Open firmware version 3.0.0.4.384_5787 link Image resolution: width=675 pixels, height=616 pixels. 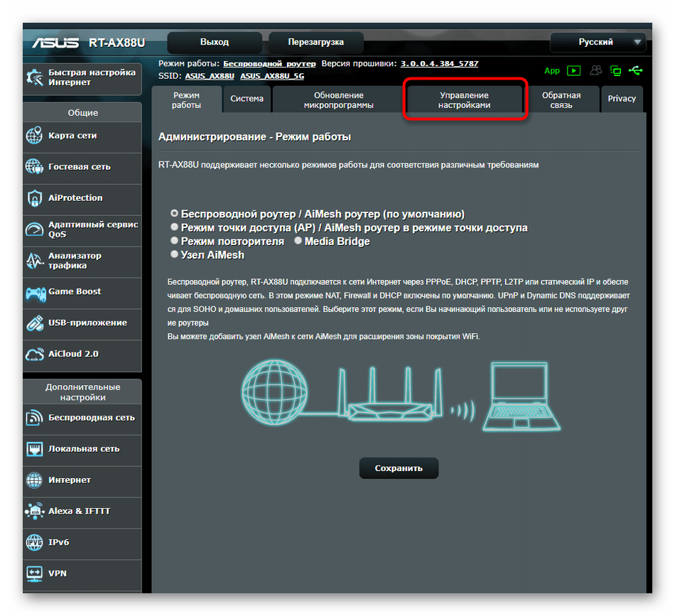[439, 64]
